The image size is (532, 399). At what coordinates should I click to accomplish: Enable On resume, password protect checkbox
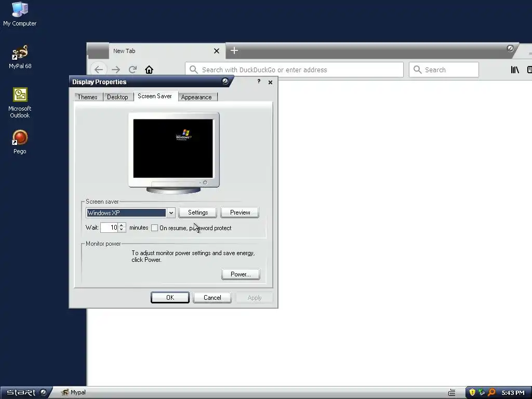154,228
